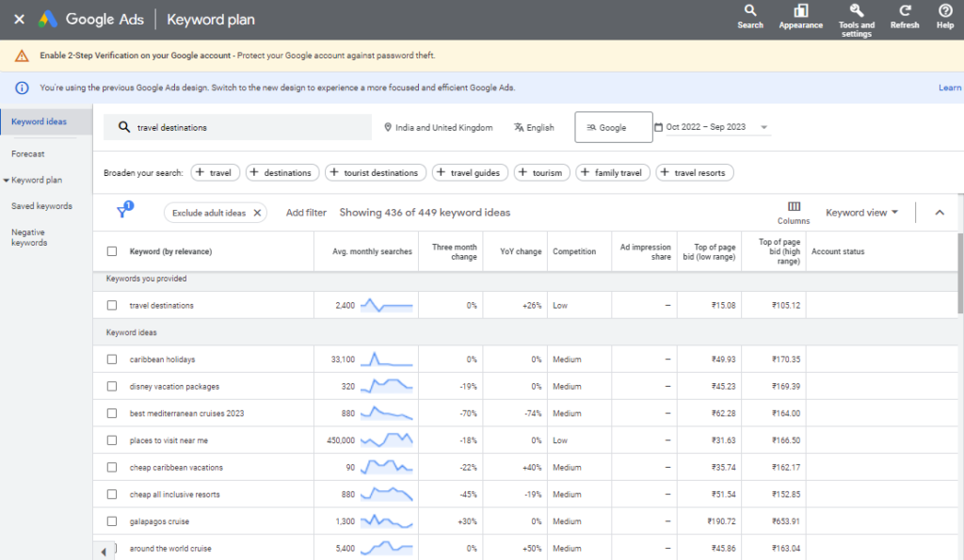Open the filter funnel icon

coord(122,212)
